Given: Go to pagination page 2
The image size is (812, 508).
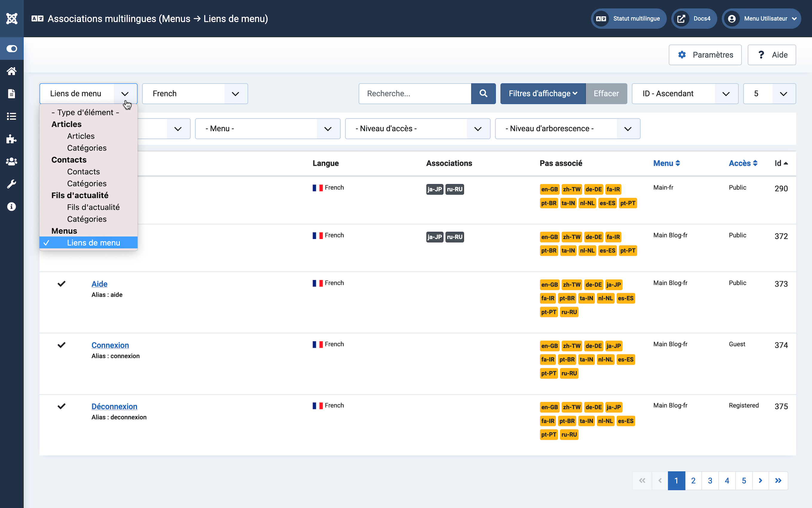Looking at the screenshot, I should [x=693, y=481].
